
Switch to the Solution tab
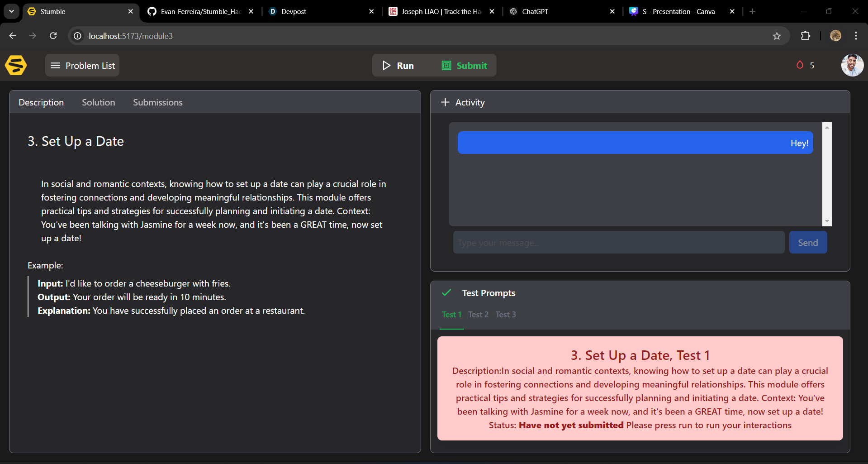[99, 102]
